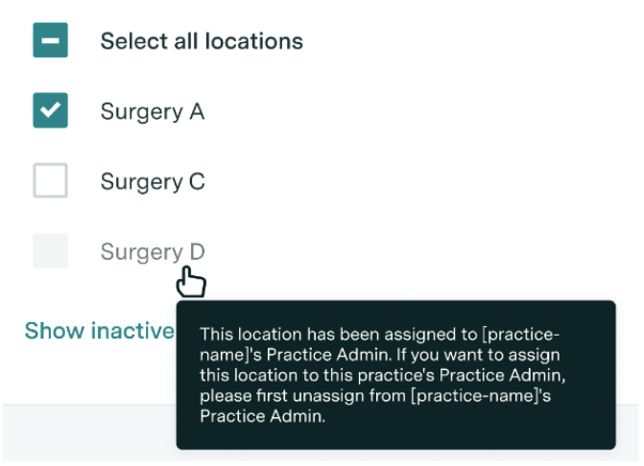Click the minus icon beside Select all locations
644x466 pixels.
pos(50,41)
